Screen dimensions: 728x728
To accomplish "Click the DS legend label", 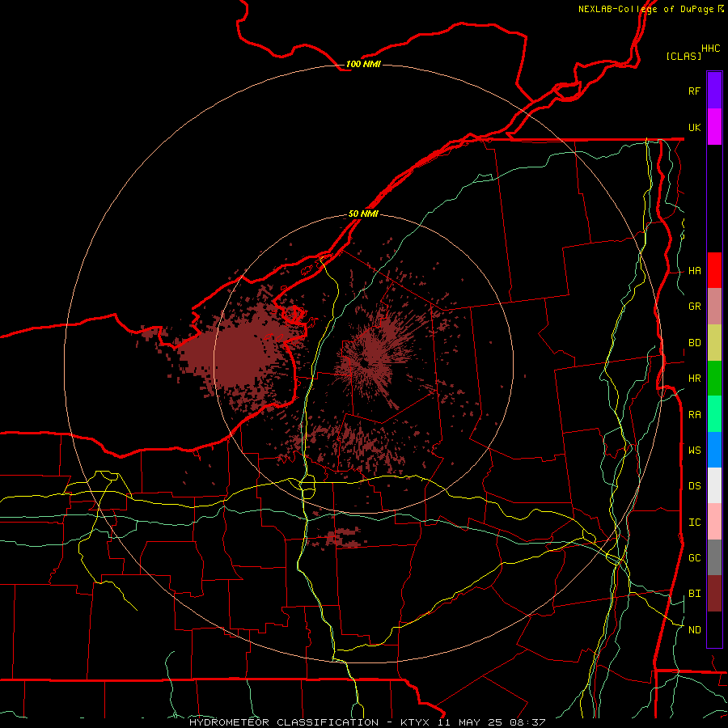I will [694, 486].
